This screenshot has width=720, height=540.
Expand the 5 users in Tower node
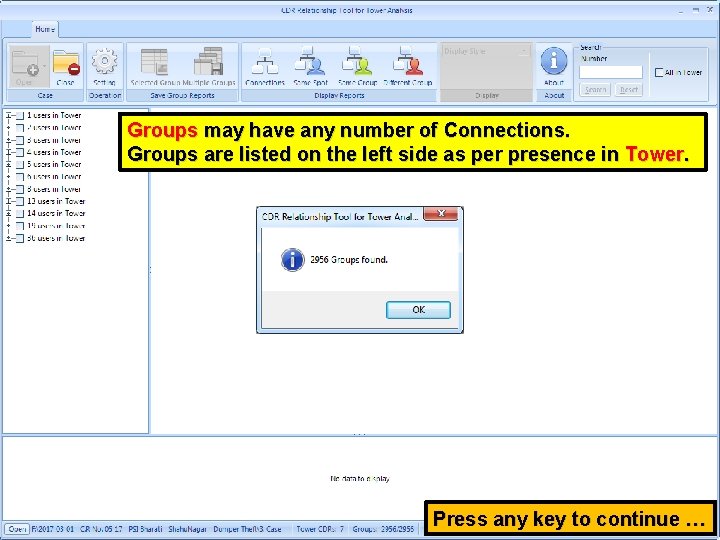coord(8,164)
